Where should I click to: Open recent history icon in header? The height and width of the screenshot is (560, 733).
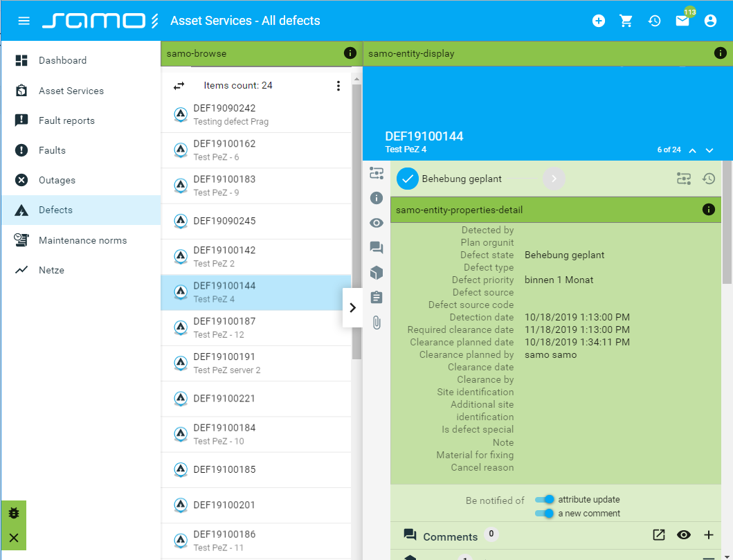pos(654,21)
